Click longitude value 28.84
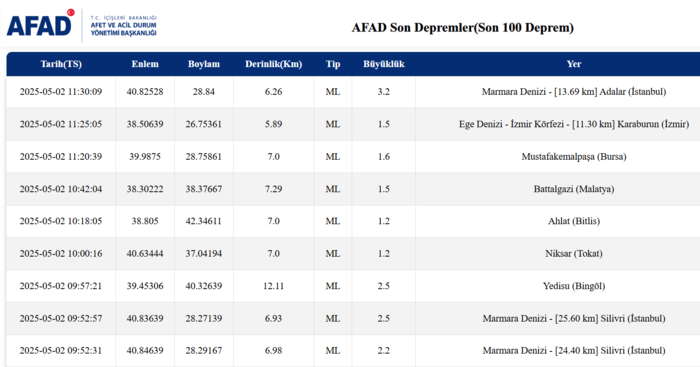The height and width of the screenshot is (367, 700). tap(204, 92)
